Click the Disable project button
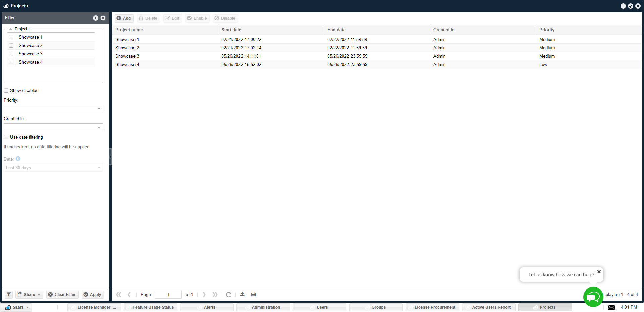The height and width of the screenshot is (312, 644). [225, 18]
